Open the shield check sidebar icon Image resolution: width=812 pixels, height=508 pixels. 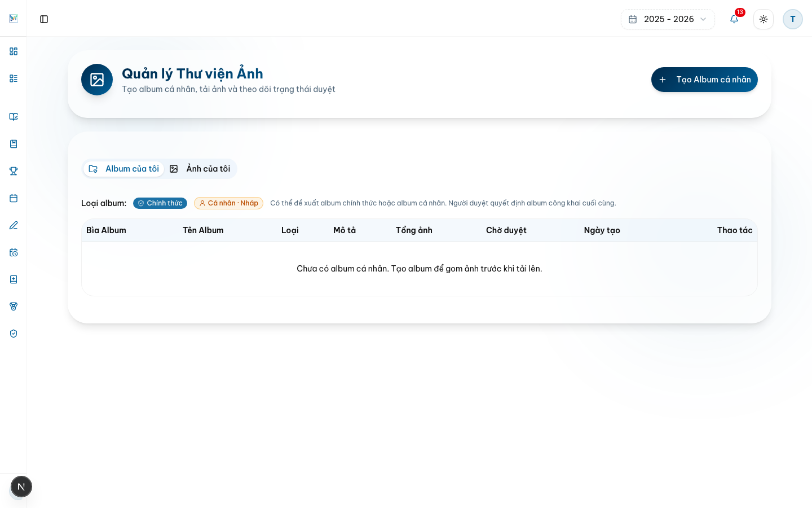point(14,334)
